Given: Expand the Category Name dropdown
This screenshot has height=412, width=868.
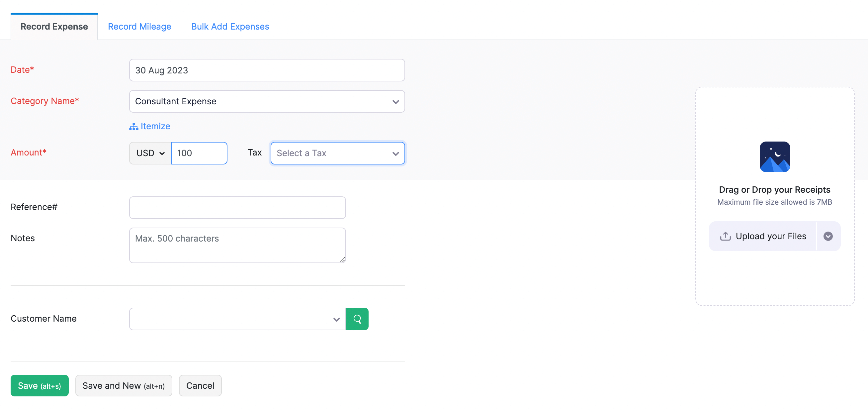Looking at the screenshot, I should pos(395,101).
